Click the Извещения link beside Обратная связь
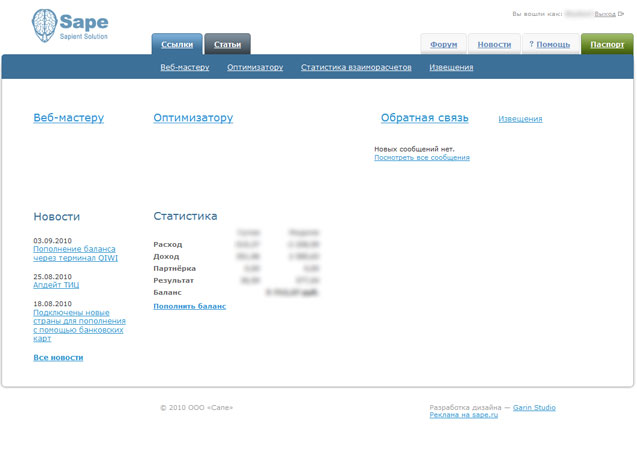This screenshot has height=460, width=637. (x=520, y=119)
